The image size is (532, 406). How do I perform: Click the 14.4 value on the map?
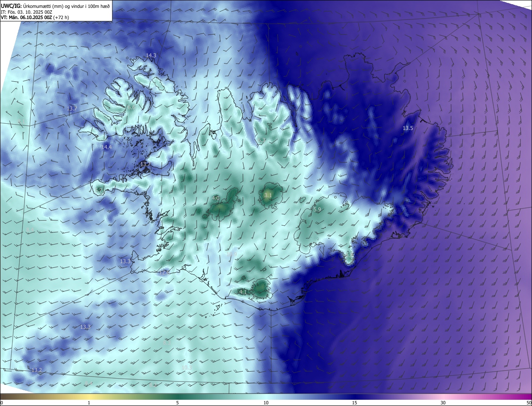(106, 147)
